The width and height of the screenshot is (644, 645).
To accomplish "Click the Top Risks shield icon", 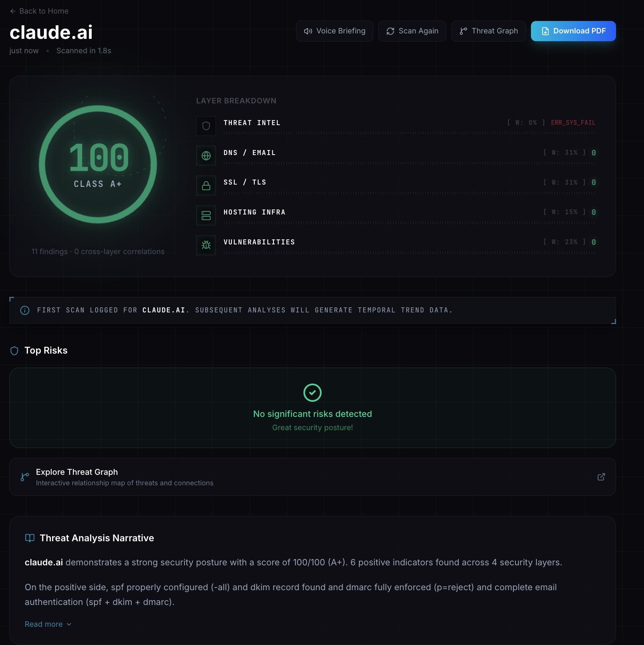I will (14, 351).
